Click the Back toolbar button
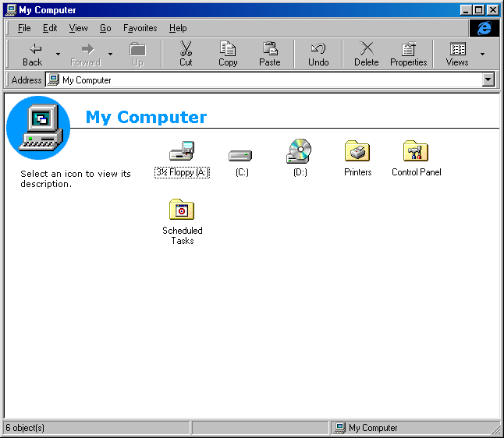Image resolution: width=504 pixels, height=438 pixels. (32, 54)
